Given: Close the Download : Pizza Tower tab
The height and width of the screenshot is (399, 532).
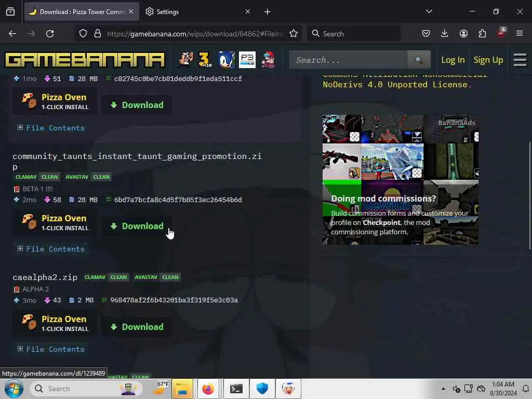Looking at the screenshot, I should point(131,12).
